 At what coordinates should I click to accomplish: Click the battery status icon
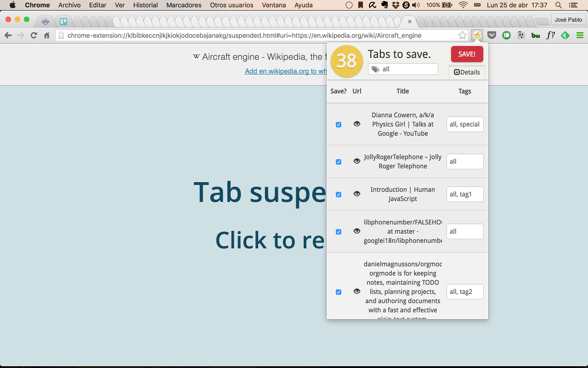pyautogui.click(x=447, y=5)
